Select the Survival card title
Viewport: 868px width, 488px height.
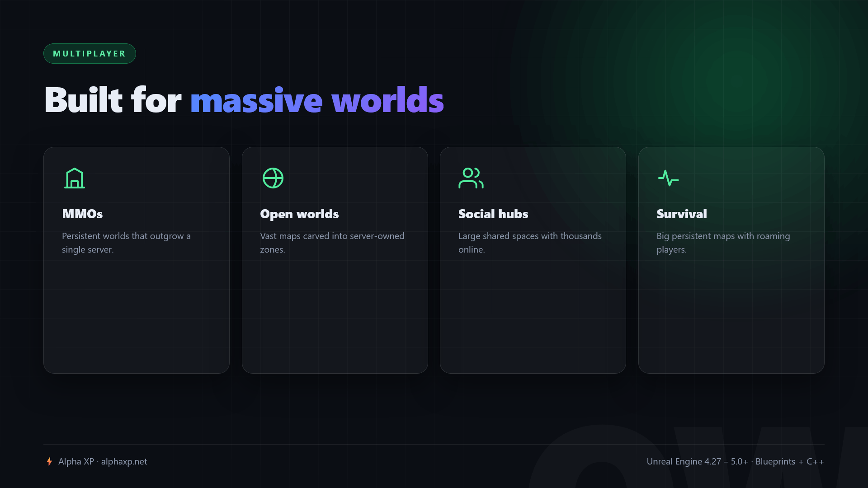[682, 214]
